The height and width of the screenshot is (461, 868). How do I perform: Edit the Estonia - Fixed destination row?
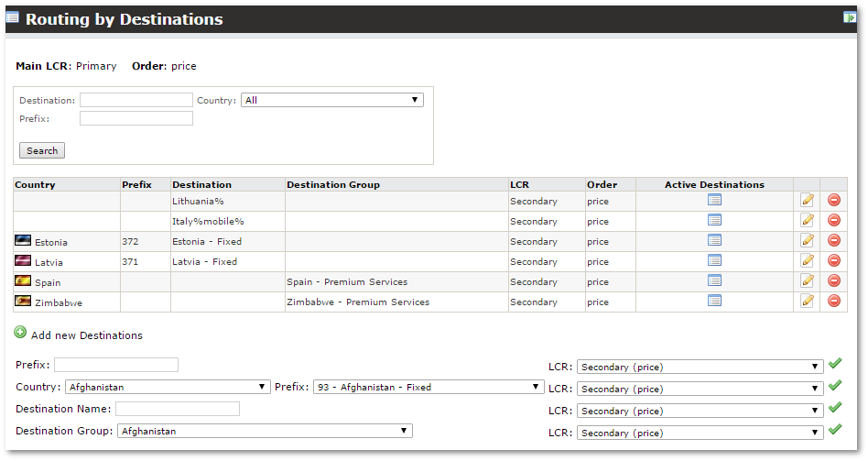[807, 240]
